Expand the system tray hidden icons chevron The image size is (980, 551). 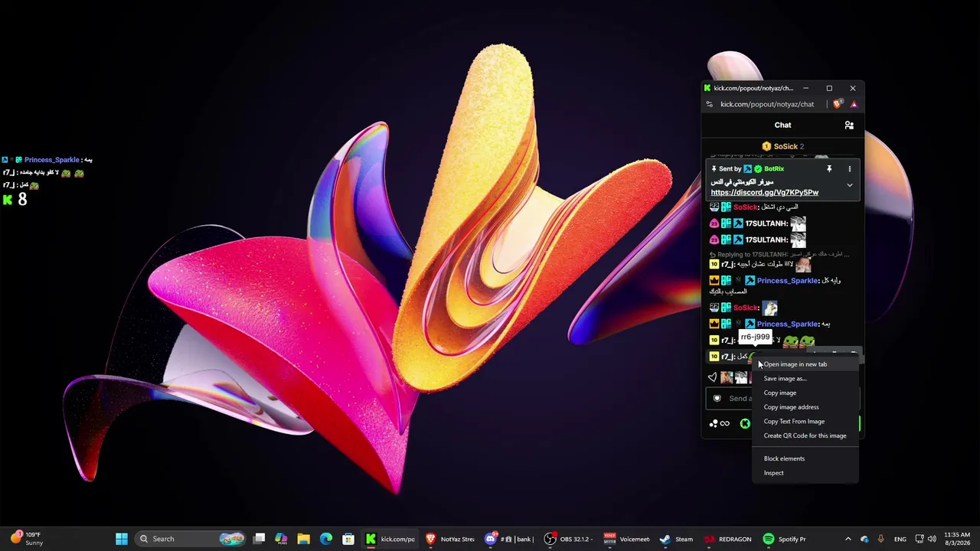point(848,539)
